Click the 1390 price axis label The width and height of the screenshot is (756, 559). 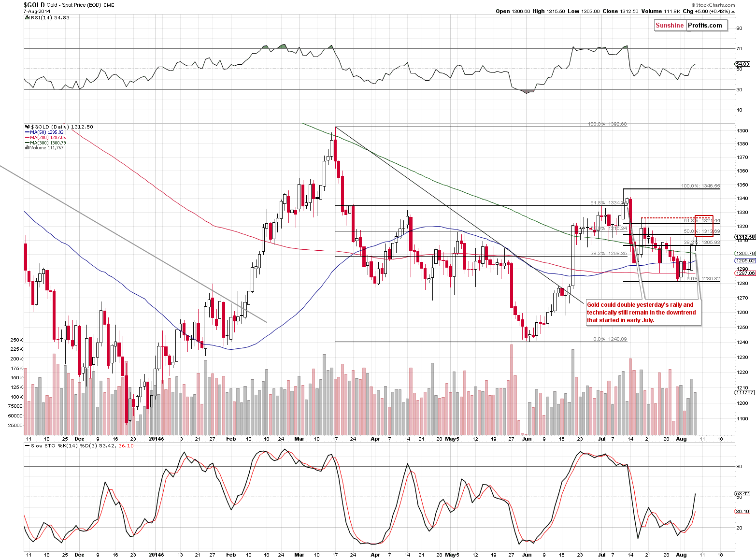pos(742,131)
